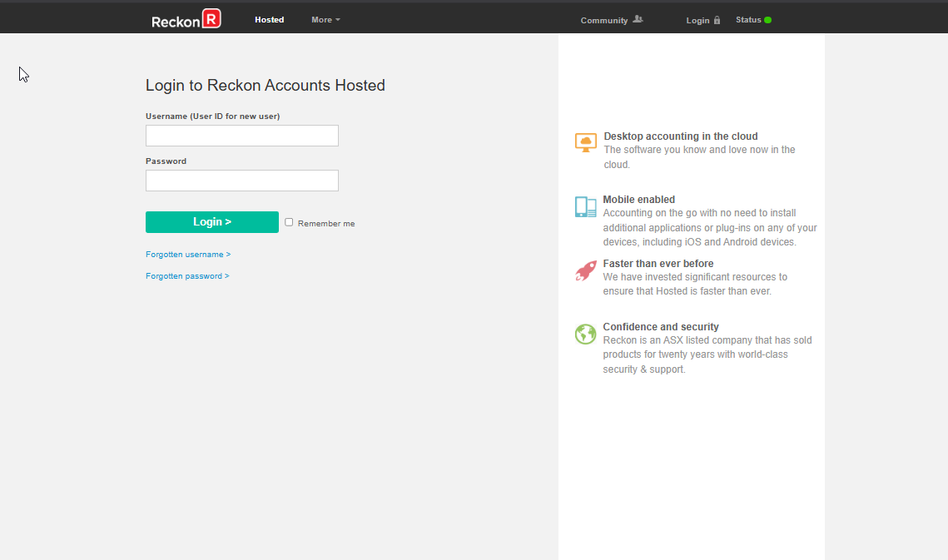
Task: Select Login in the top navigation
Action: click(697, 21)
